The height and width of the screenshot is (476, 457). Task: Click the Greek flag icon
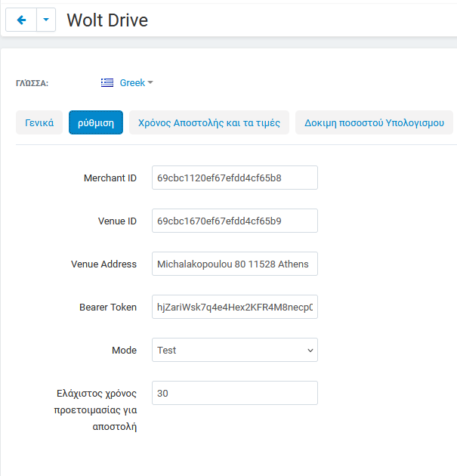107,82
